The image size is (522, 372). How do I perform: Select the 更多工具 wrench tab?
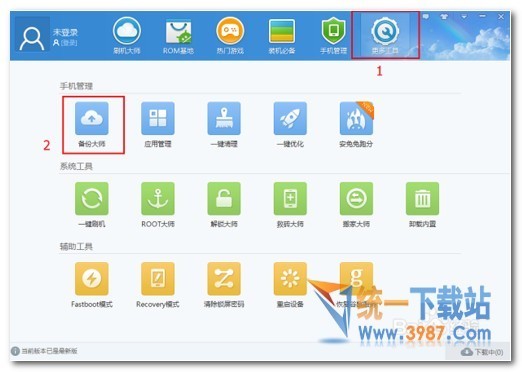385,36
